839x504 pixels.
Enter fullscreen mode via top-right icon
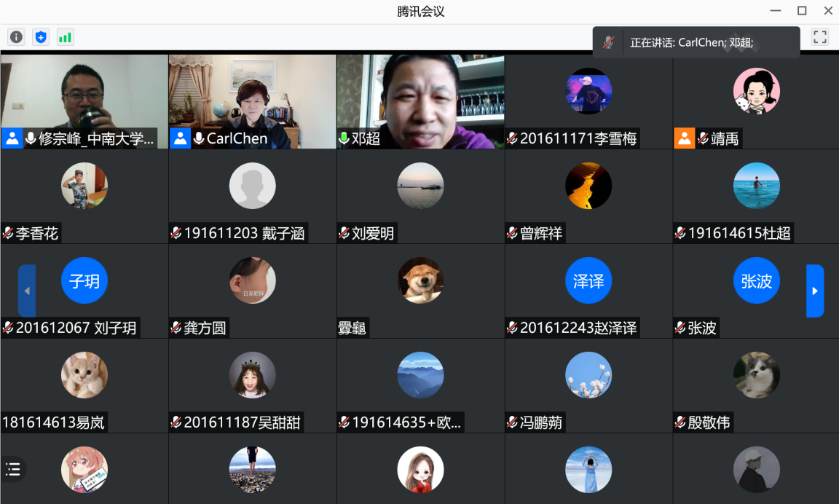pos(819,37)
